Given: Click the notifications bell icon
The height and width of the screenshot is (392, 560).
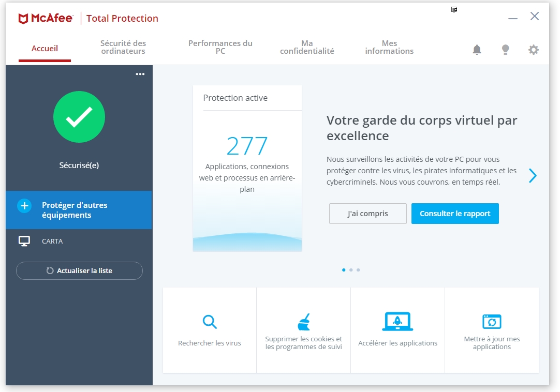Looking at the screenshot, I should tap(477, 50).
